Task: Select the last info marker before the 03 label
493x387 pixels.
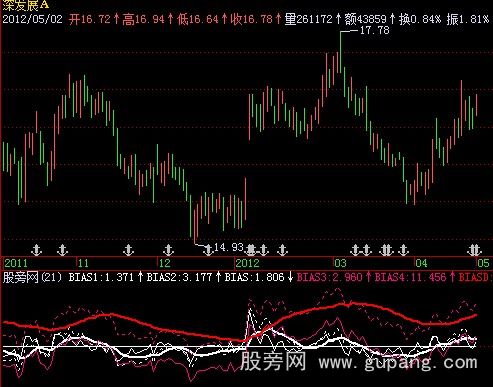Action: 283,250
